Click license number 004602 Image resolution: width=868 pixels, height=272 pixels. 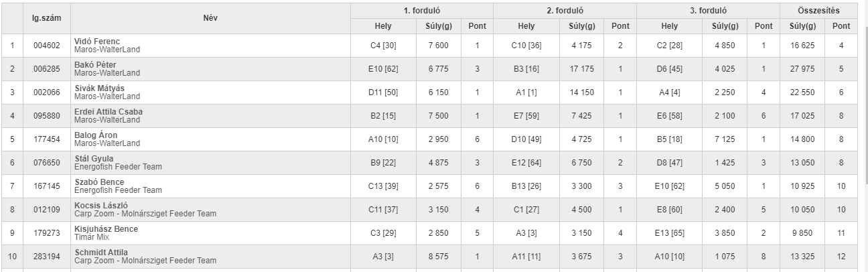pyautogui.click(x=47, y=46)
